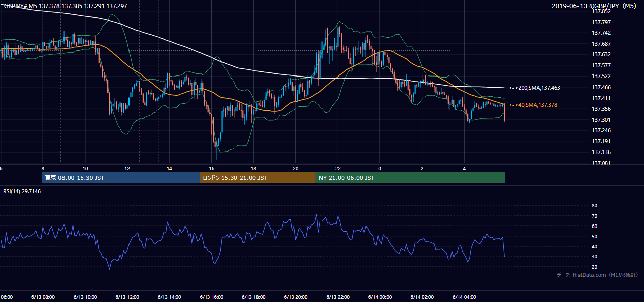Click the 6/13 10:00 bottom time label
The image size is (644, 302).
pos(85,297)
